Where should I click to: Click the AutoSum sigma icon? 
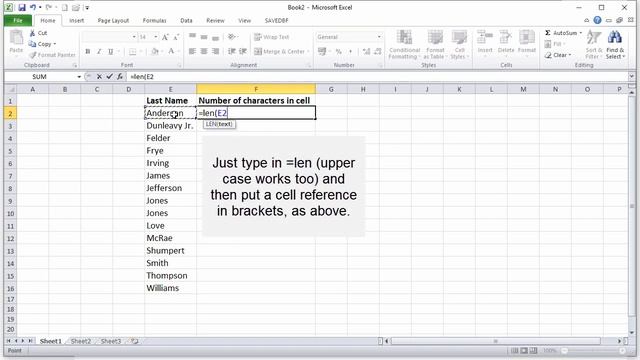[548, 33]
